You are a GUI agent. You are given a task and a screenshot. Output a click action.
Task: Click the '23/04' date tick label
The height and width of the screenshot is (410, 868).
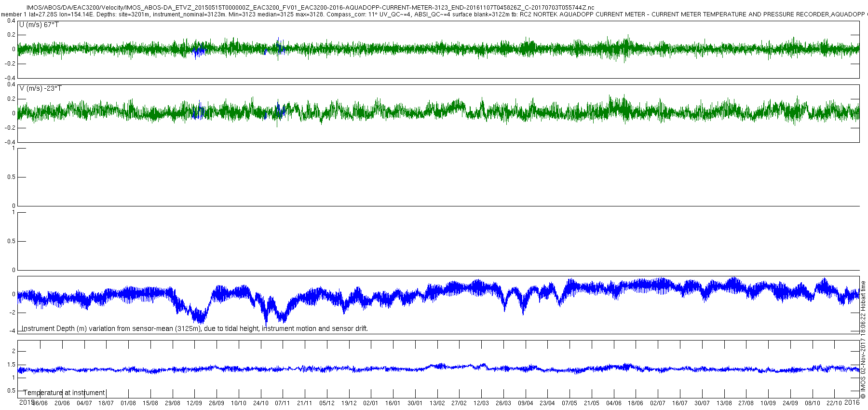pos(547,403)
